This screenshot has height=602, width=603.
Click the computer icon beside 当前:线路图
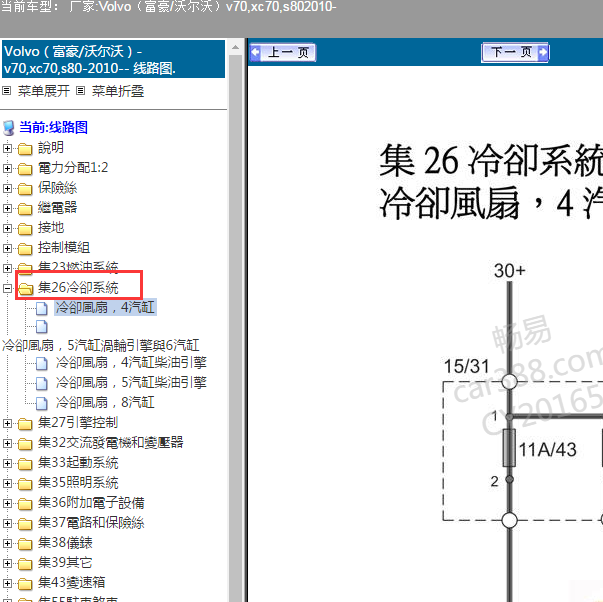coord(8,128)
